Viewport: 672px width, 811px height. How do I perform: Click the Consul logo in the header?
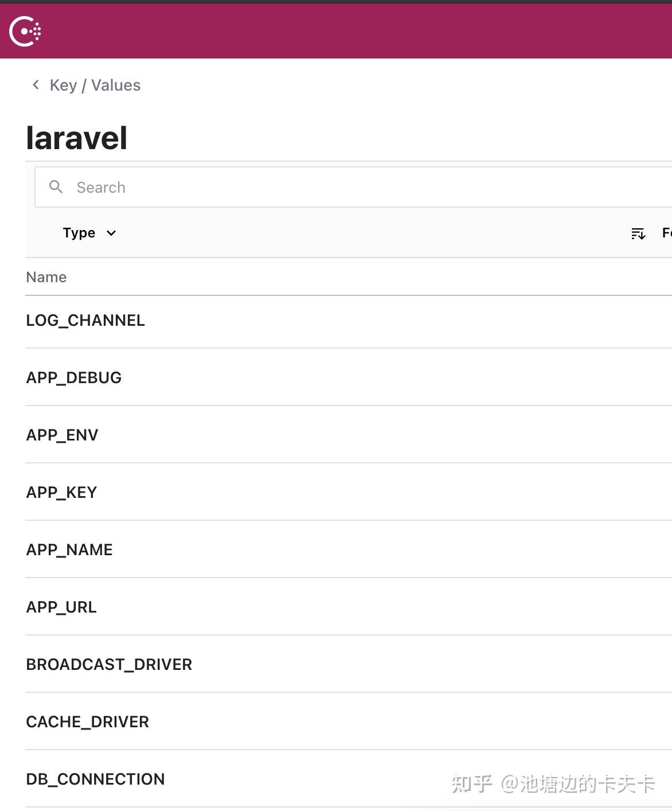tap(24, 31)
